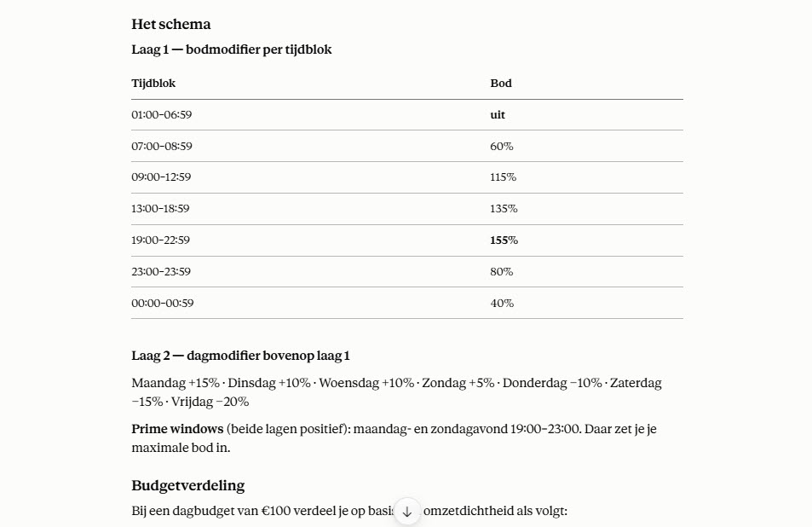Select the 01:00–06:59 time block cell
This screenshot has width=812, height=527.
tap(162, 114)
